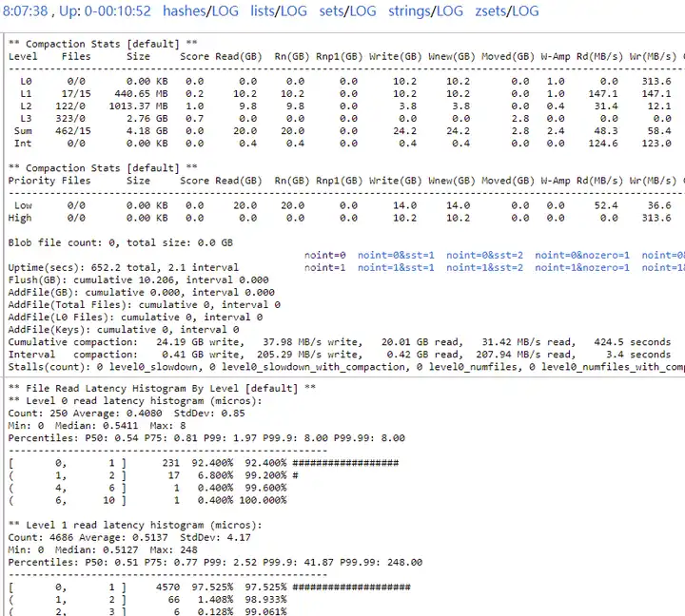Select the Sum size value 4.18 GB
The width and height of the screenshot is (685, 616).
(147, 131)
